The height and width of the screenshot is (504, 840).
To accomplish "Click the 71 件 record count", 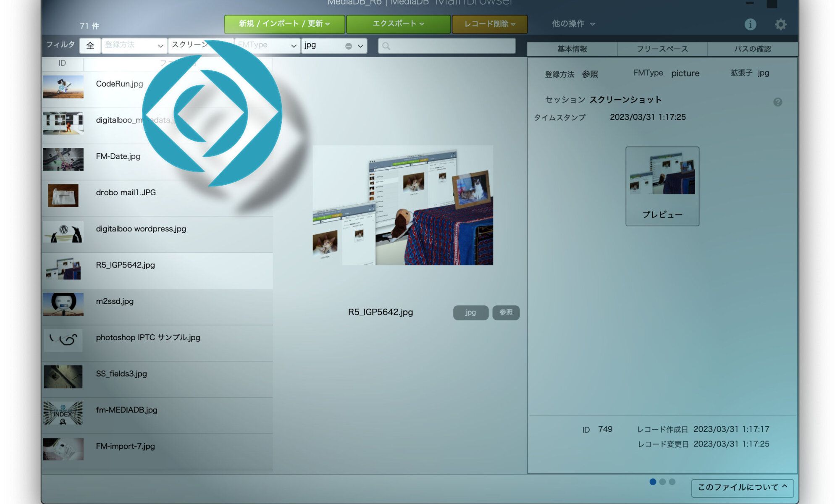I will [89, 26].
